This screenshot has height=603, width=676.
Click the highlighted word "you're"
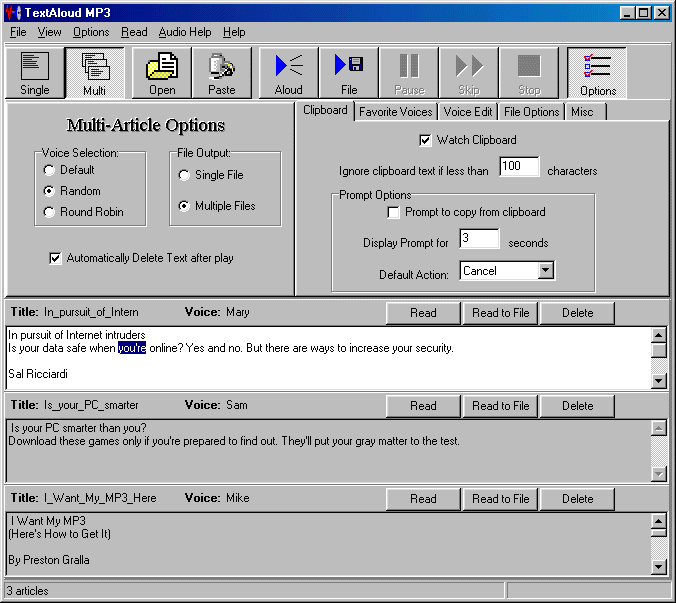pyautogui.click(x=132, y=348)
